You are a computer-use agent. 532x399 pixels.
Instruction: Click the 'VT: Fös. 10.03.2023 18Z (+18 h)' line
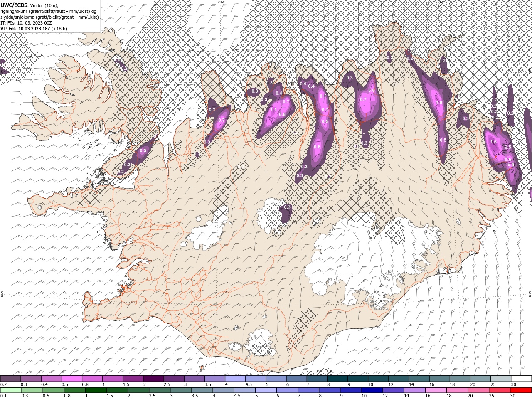click(34, 29)
